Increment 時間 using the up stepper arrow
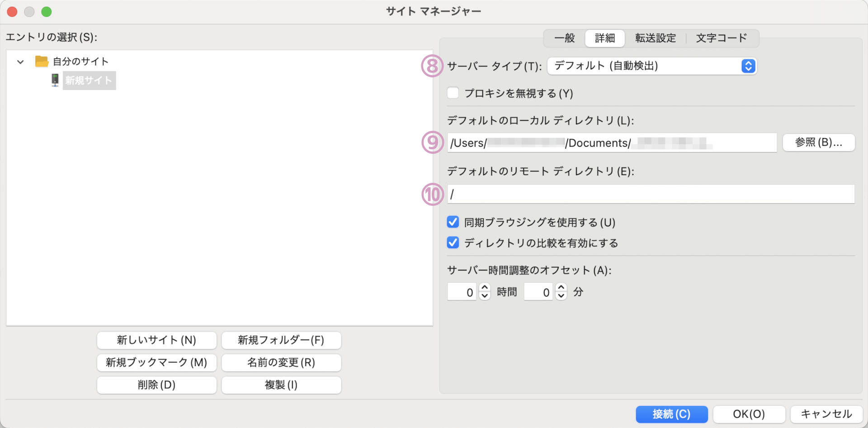 tap(484, 288)
